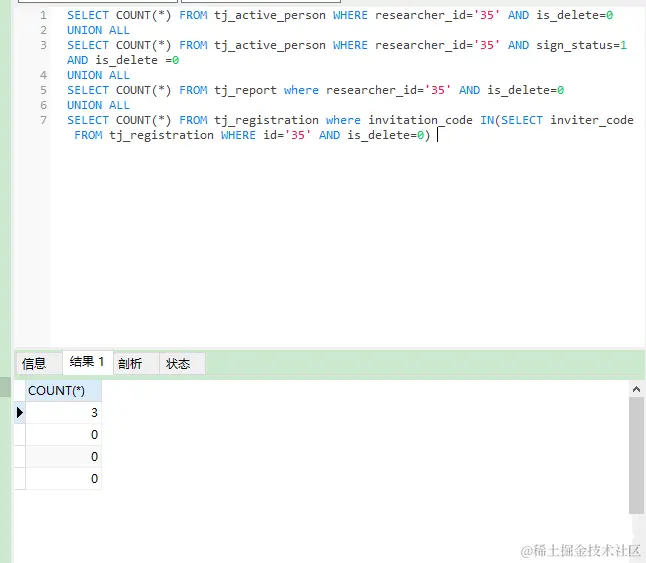The width and height of the screenshot is (646, 563).
Task: Click at end of query after closing parenthesis
Action: pyautogui.click(x=437, y=135)
